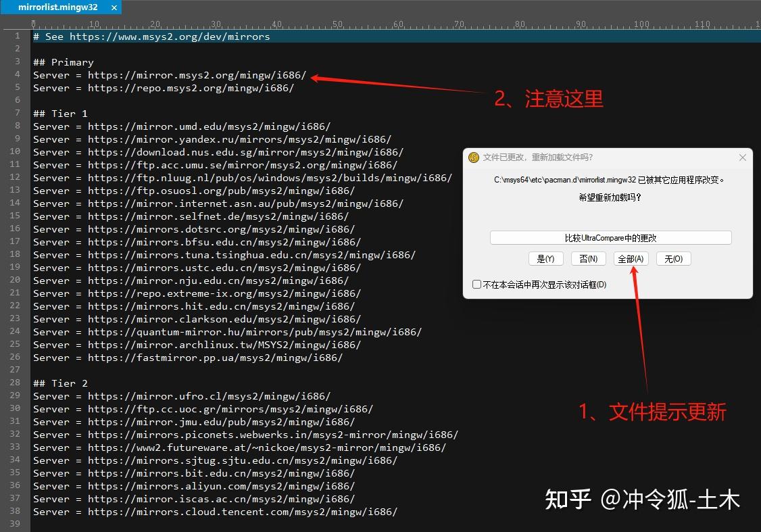
Task: Click line number 28 beside ## Tier 2
Action: click(14, 383)
